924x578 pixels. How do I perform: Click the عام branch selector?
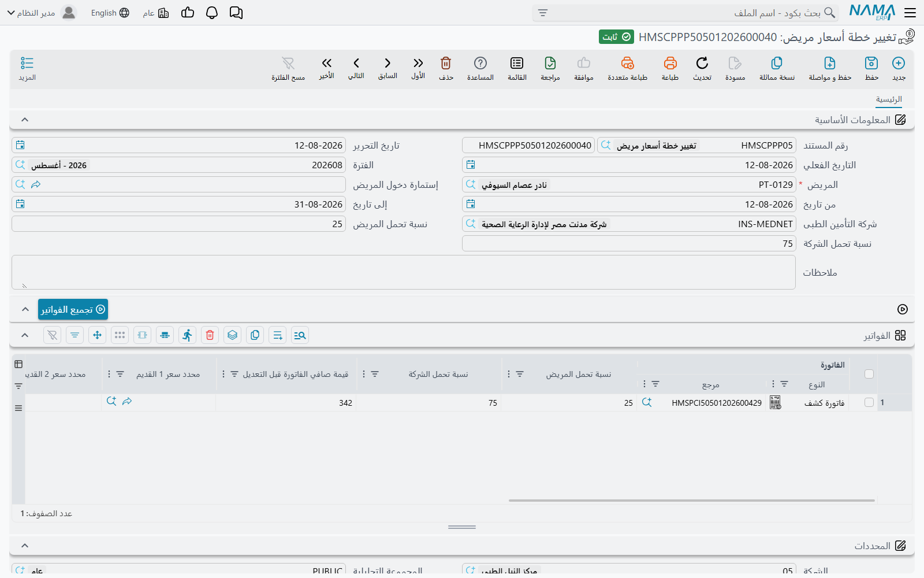(x=156, y=13)
